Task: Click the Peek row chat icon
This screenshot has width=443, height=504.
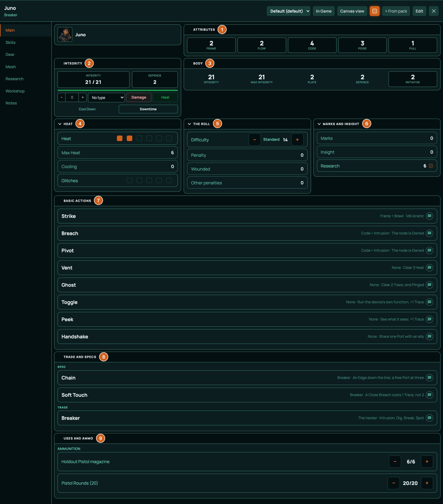Action: 429,319
